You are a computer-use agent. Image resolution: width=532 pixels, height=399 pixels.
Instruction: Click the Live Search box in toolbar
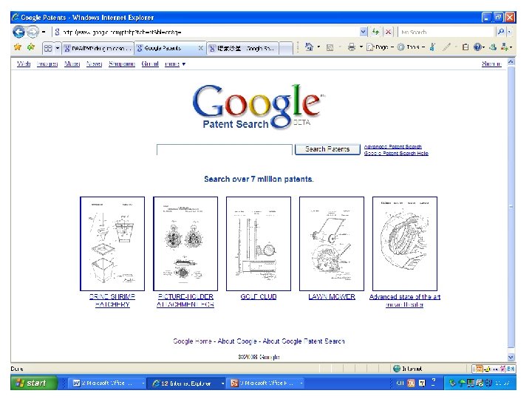pos(446,33)
